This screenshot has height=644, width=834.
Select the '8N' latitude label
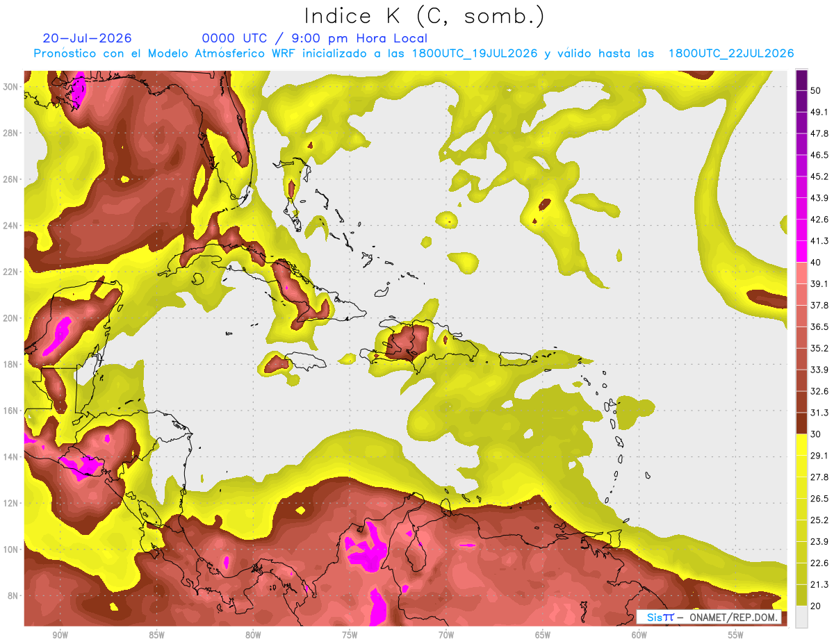coord(14,595)
